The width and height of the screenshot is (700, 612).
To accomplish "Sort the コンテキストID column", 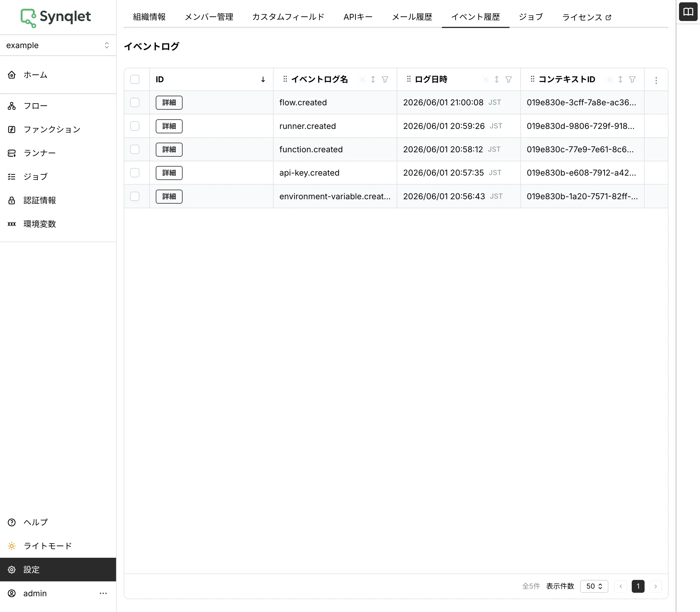I will 620,80.
